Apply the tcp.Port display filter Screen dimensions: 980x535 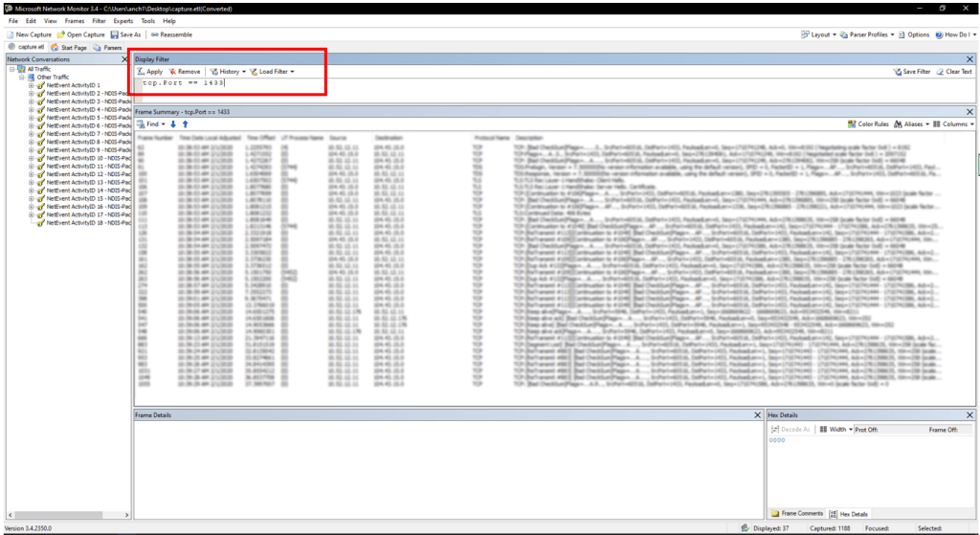coord(149,72)
